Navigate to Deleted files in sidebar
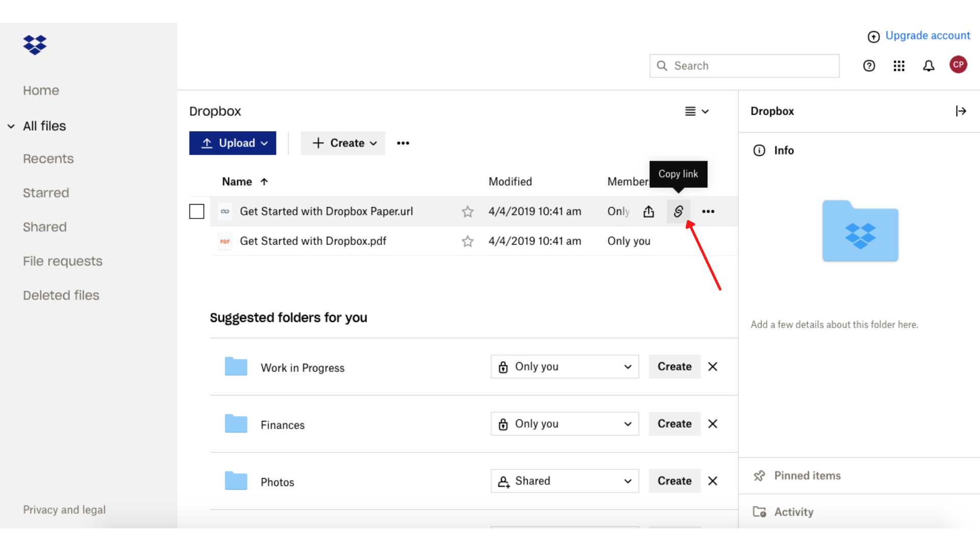Viewport: 980px width, 551px height. coord(61,295)
